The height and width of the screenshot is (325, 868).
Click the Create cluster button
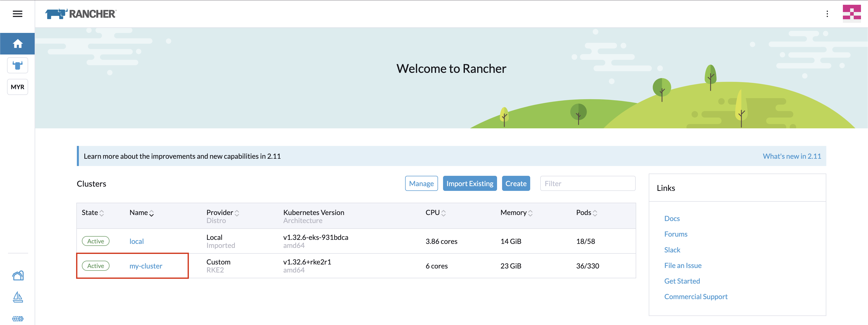(516, 184)
